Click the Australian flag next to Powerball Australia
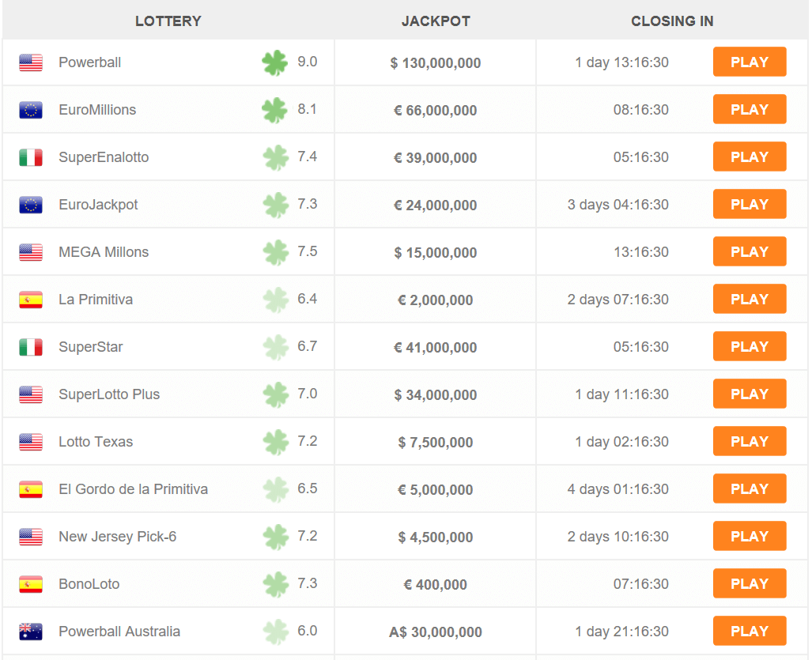 pos(31,632)
